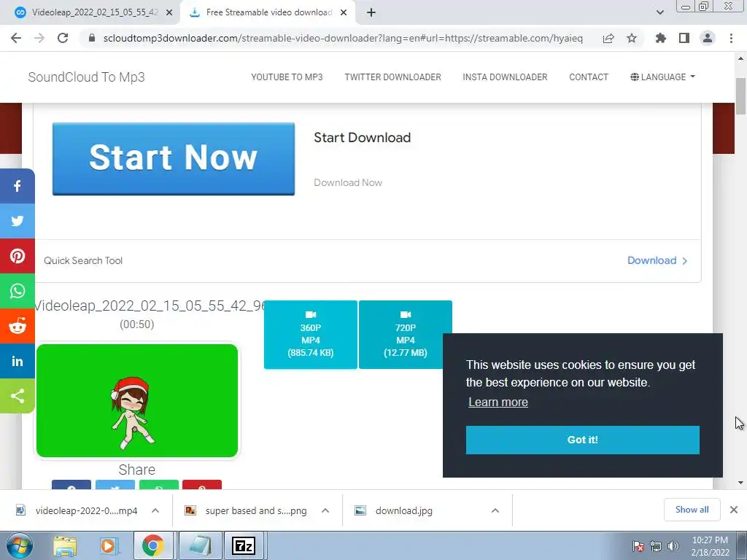Open the volume speaker tray icon
Image resolution: width=747 pixels, height=560 pixels.
(x=673, y=546)
